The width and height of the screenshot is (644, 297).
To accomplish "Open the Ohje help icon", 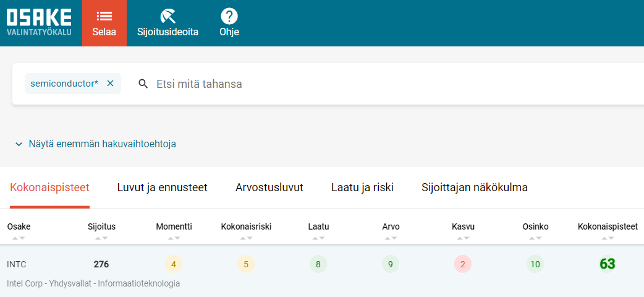I will (229, 17).
